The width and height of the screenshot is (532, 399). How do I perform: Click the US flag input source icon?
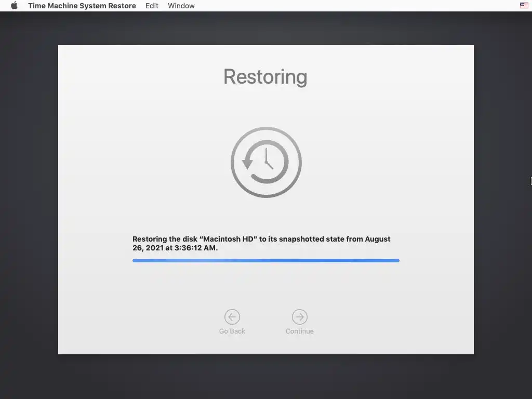click(524, 5)
